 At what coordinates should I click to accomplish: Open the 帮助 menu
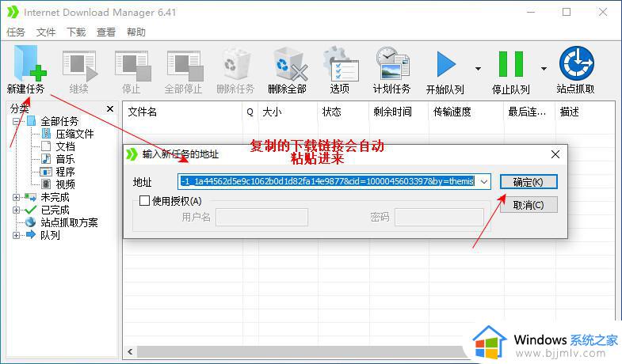[x=136, y=32]
